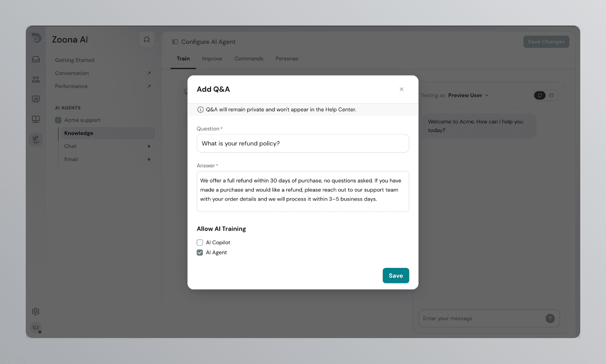This screenshot has height=364, width=606.
Task: Enable the AI Copilot checkbox
Action: click(x=200, y=243)
